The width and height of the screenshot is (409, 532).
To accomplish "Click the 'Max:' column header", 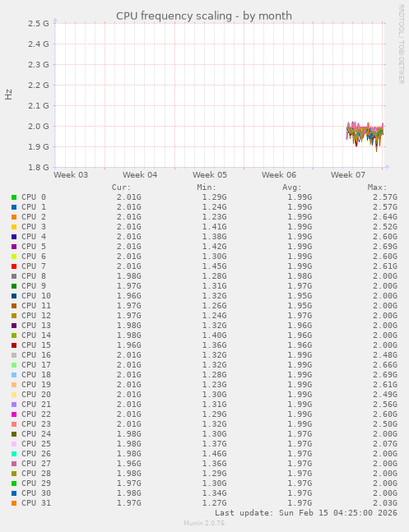I will click(378, 187).
